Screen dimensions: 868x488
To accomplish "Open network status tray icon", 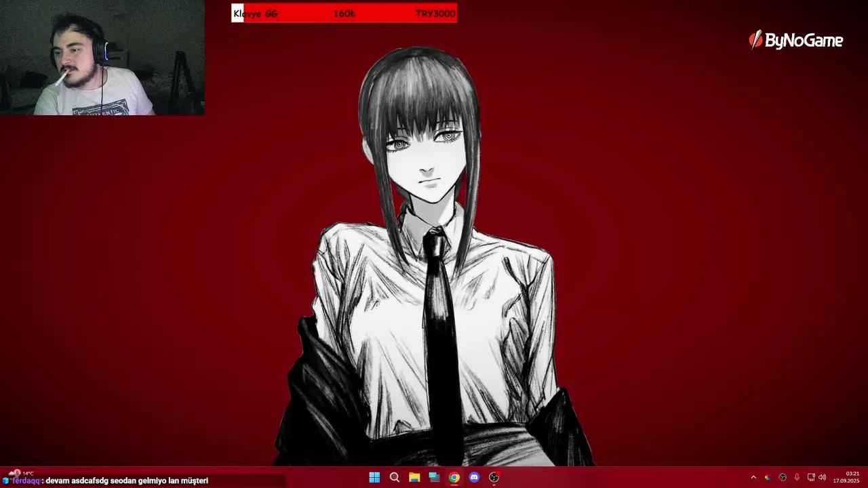I will pos(811,477).
